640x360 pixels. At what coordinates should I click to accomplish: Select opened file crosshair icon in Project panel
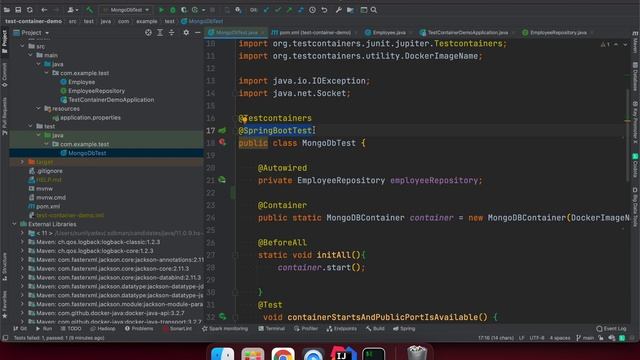[148, 33]
